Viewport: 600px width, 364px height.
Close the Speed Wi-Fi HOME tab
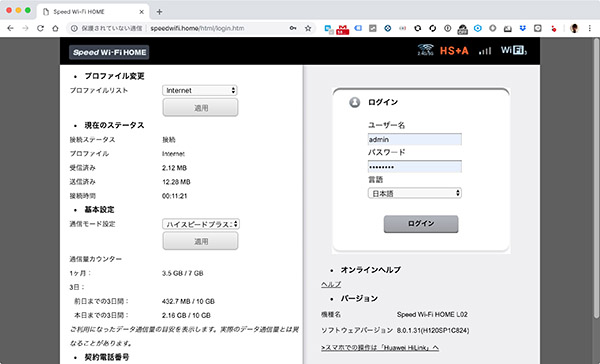tap(142, 12)
